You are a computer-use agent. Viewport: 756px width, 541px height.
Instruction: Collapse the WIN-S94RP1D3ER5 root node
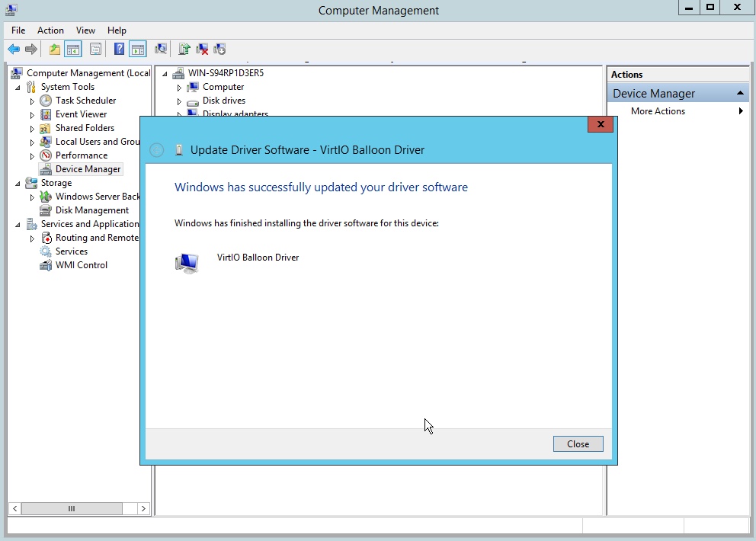pos(165,74)
